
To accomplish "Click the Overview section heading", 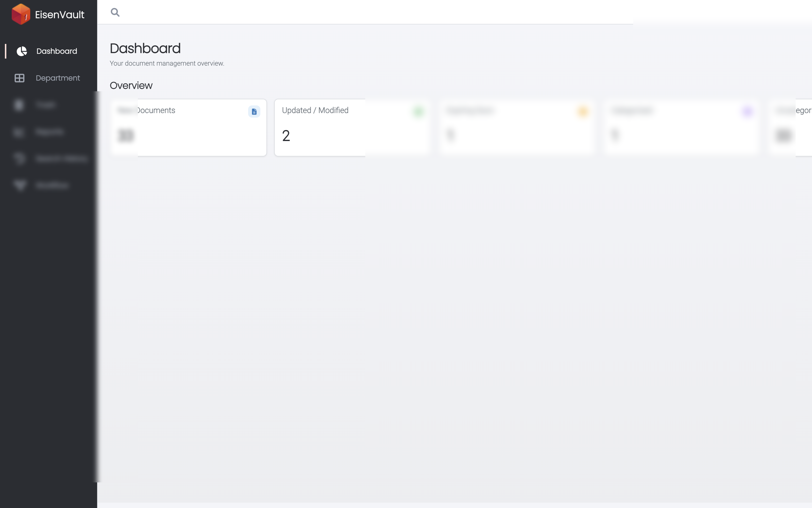I will click(x=131, y=85).
